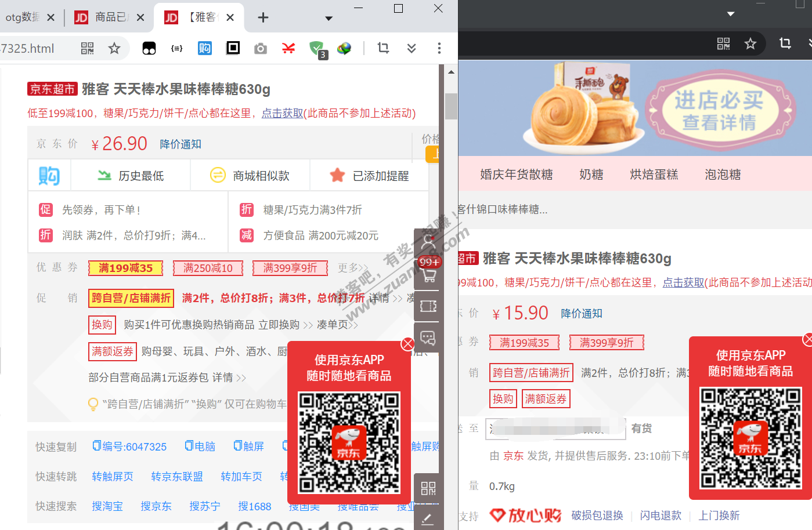Expand promotion 详情 arrows link
The height and width of the screenshot is (530, 812).
386,298
